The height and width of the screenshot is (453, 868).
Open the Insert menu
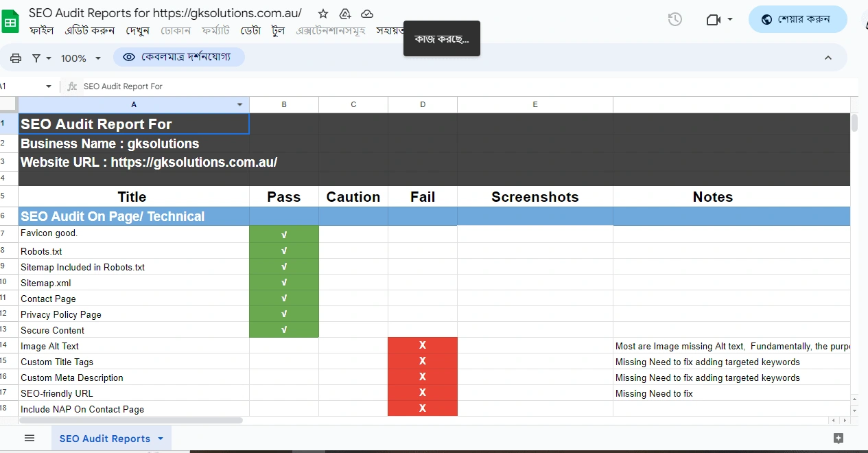coord(176,31)
